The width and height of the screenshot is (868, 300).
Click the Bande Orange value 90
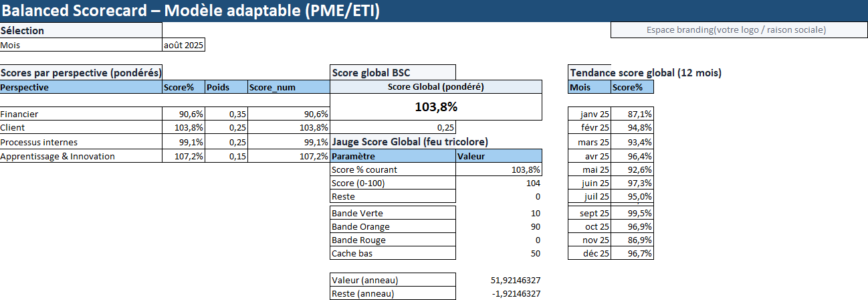(x=498, y=226)
